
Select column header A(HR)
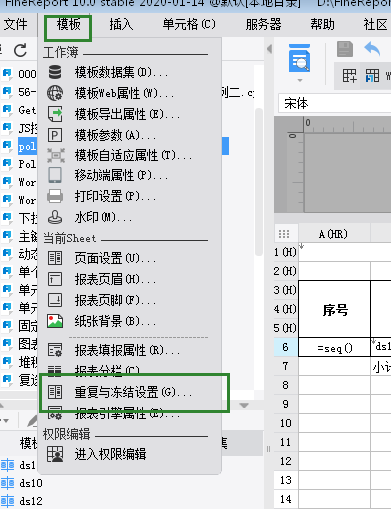[334, 234]
